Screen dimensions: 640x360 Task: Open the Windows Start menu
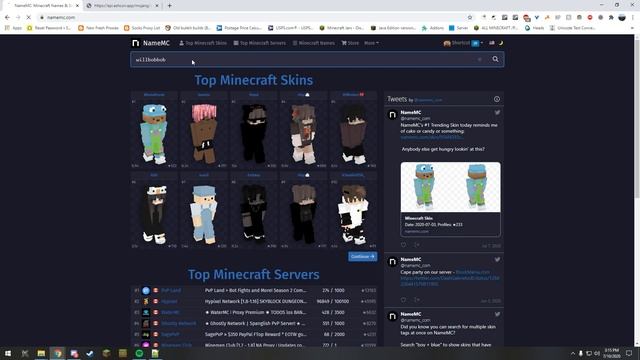[8, 353]
